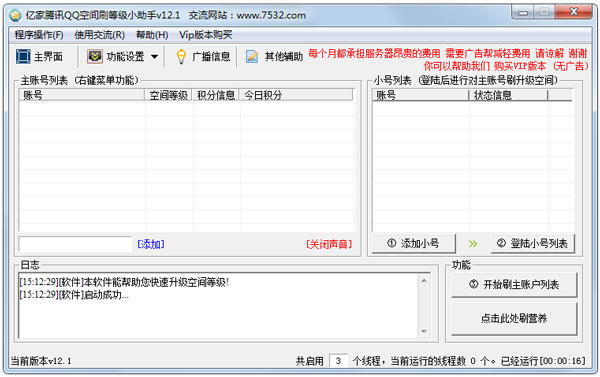Click the 功能设置 toolbar icon
Image resolution: width=600 pixels, height=377 pixels.
(x=95, y=56)
